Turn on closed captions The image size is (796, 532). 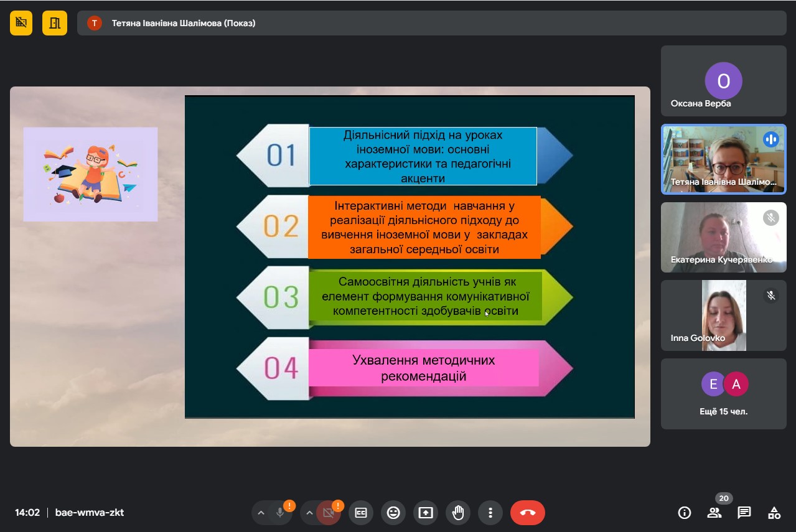click(x=361, y=513)
